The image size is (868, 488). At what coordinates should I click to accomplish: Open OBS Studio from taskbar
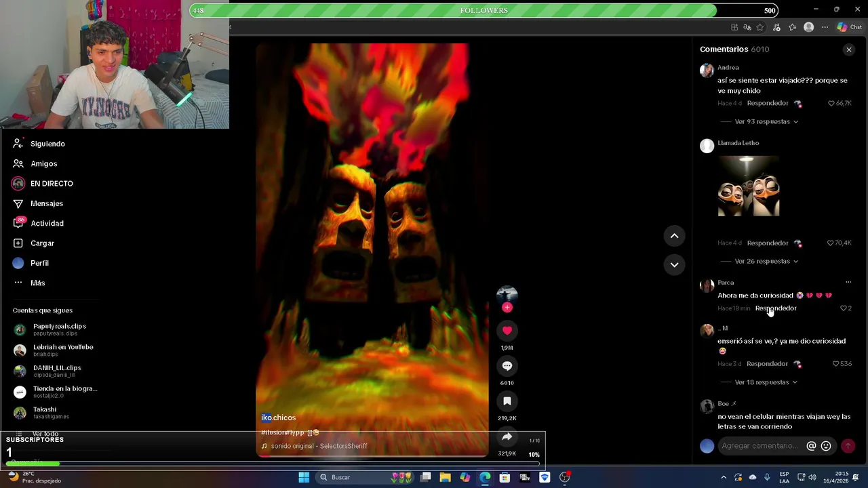tap(564, 477)
